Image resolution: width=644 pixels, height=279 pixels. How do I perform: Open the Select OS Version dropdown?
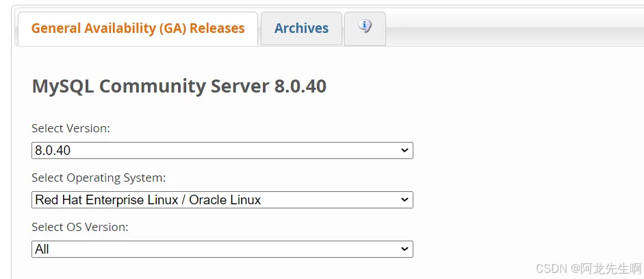pyautogui.click(x=222, y=250)
